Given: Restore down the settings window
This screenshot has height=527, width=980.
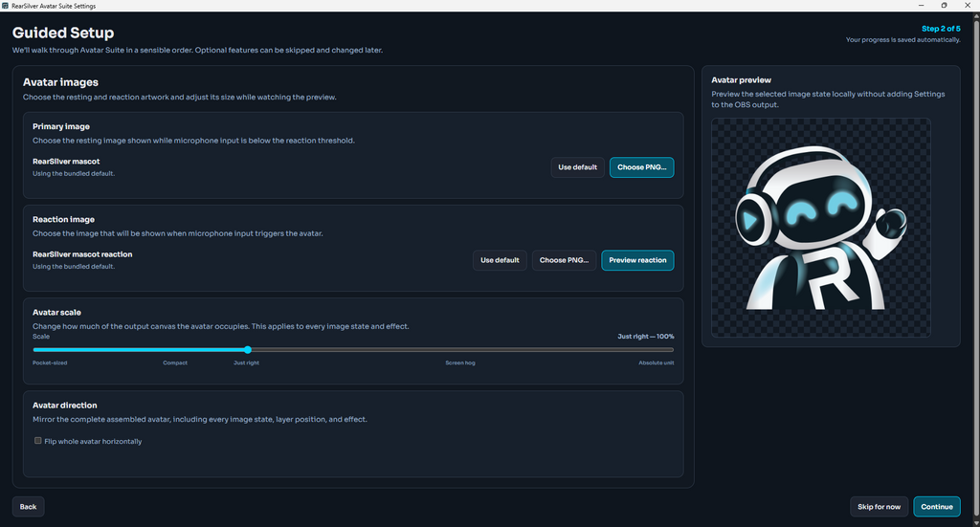Looking at the screenshot, I should click(944, 6).
